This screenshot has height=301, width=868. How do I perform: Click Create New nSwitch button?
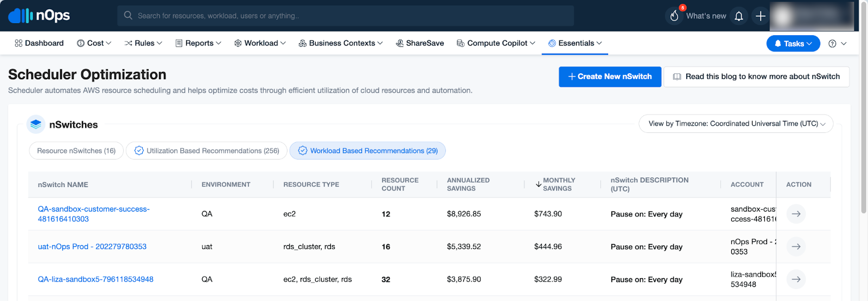(610, 76)
